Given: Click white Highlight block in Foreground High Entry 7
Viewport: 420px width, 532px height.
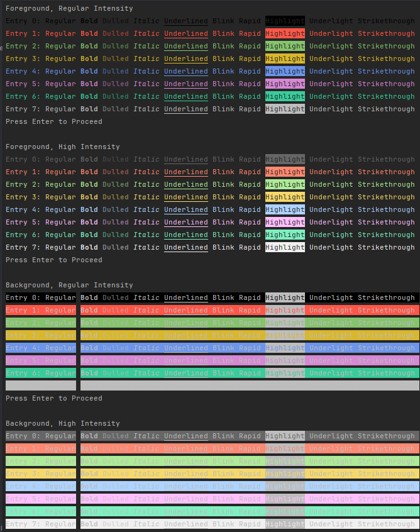Looking at the screenshot, I should 285,248.
